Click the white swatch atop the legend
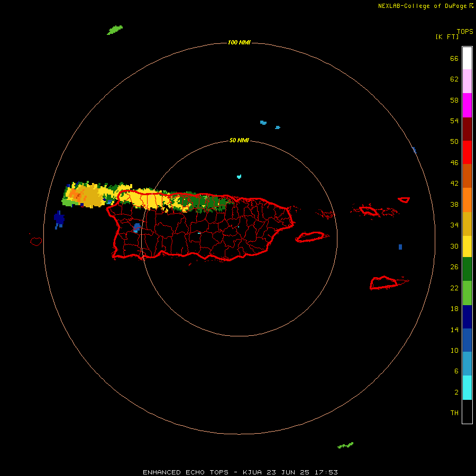Image resolution: width=476 pixels, height=476 pixels. 467,58
